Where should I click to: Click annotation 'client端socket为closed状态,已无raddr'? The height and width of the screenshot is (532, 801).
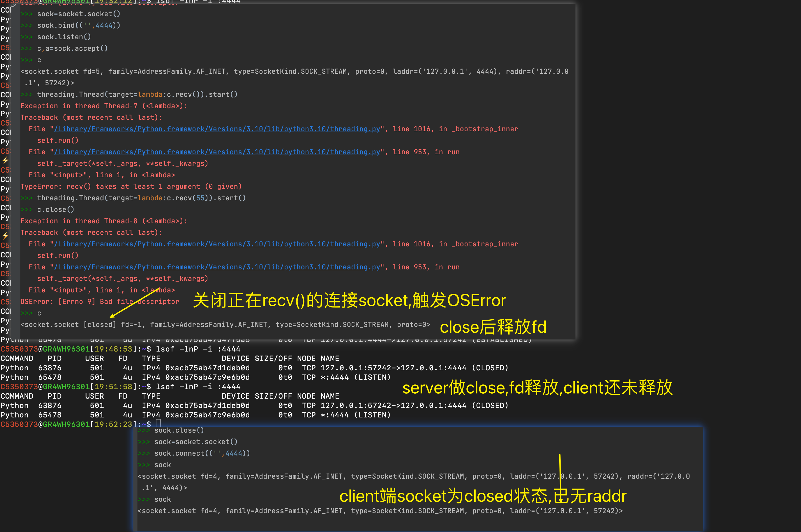point(483,496)
